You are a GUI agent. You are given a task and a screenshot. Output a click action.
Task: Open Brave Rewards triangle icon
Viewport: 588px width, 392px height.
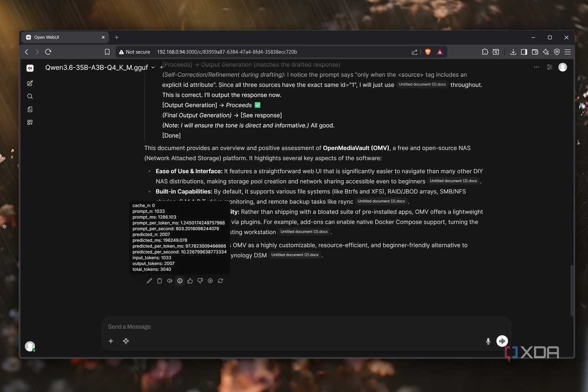click(440, 52)
